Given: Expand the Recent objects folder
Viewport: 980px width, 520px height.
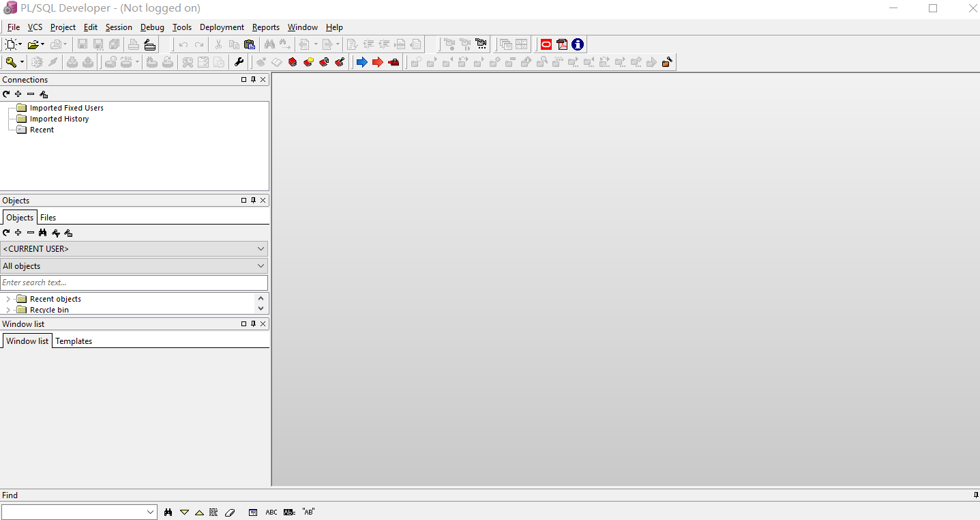Looking at the screenshot, I should click(x=8, y=299).
